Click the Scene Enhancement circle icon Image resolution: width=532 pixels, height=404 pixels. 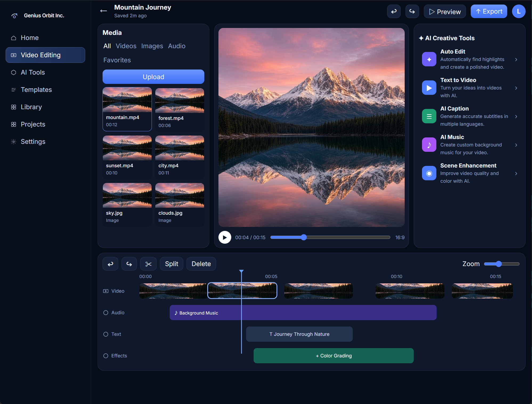(429, 173)
